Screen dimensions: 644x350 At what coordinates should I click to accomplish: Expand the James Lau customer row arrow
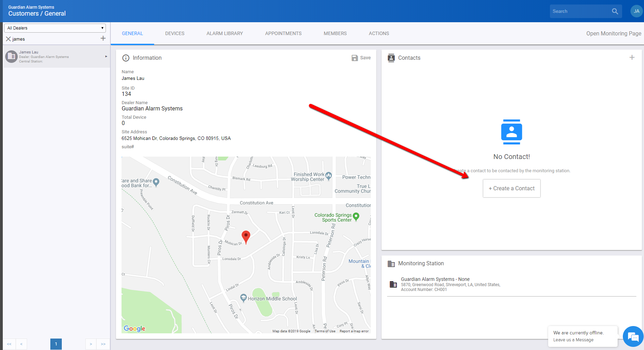tap(106, 56)
